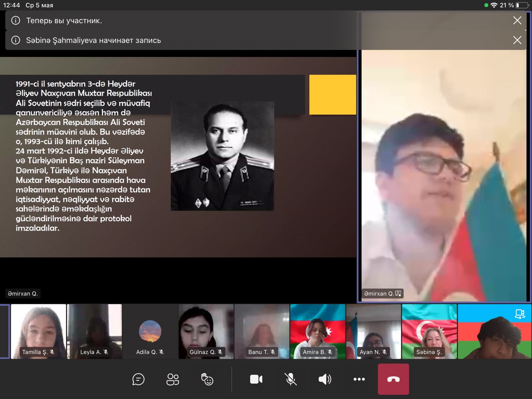Image resolution: width=532 pixels, height=399 pixels.
Task: Select Tamilla Ş. video thumbnail
Action: [x=38, y=331]
